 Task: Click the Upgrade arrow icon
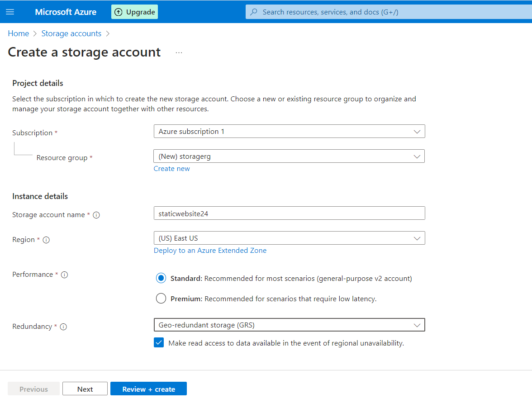[x=119, y=12]
